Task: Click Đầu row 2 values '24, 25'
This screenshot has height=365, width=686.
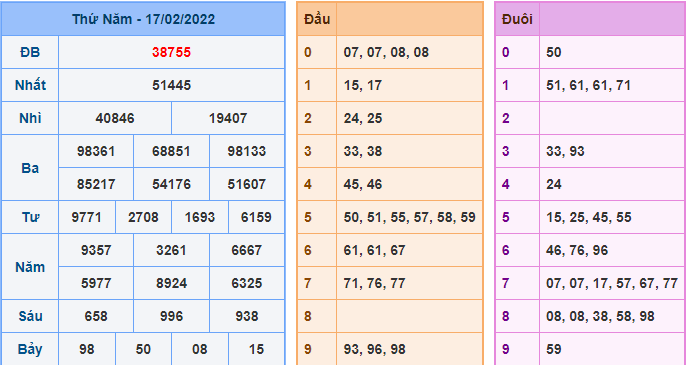Action: tap(363, 118)
